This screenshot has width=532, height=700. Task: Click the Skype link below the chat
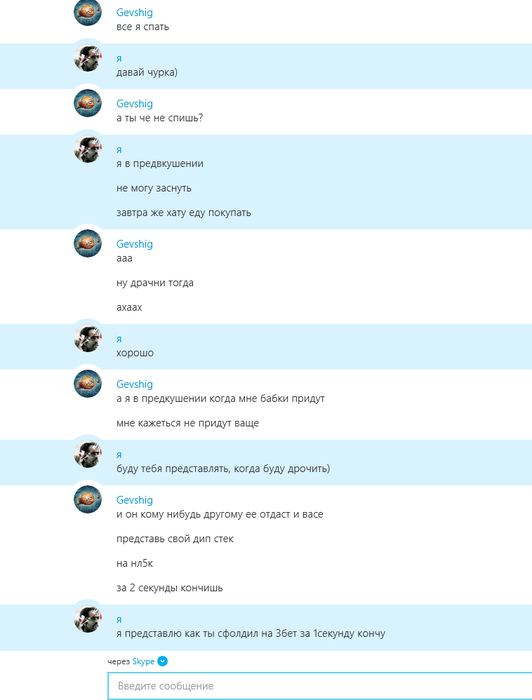[143, 662]
